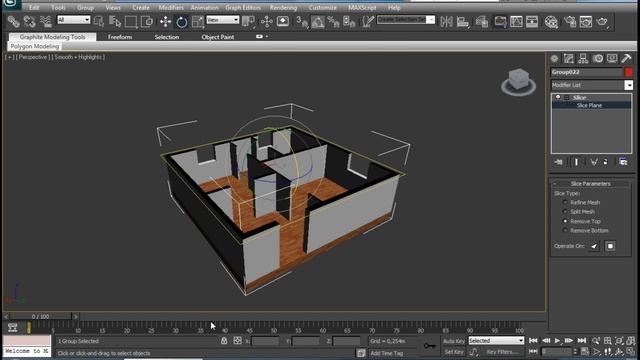Toggle the Percent Snap icon

click(x=333, y=21)
